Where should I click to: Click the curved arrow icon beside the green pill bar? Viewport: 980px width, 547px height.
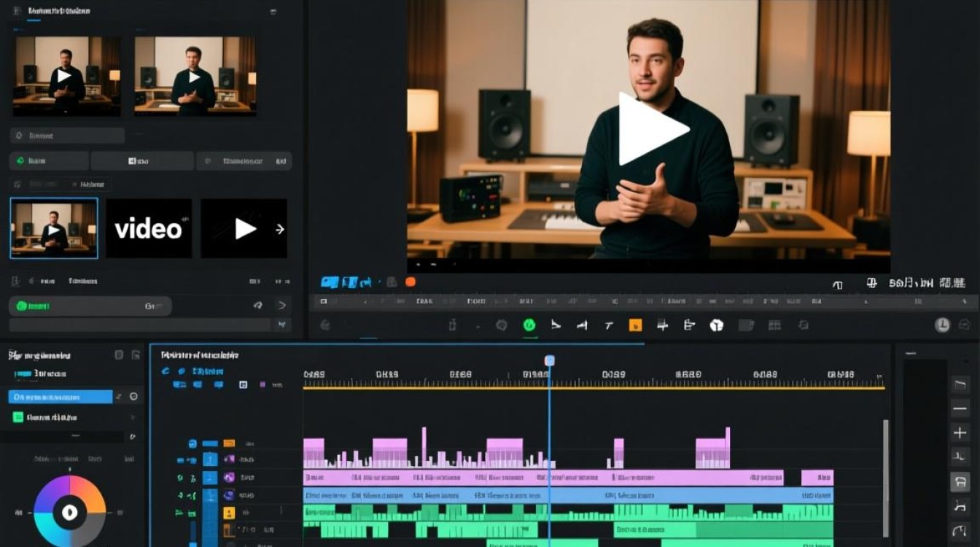[257, 306]
